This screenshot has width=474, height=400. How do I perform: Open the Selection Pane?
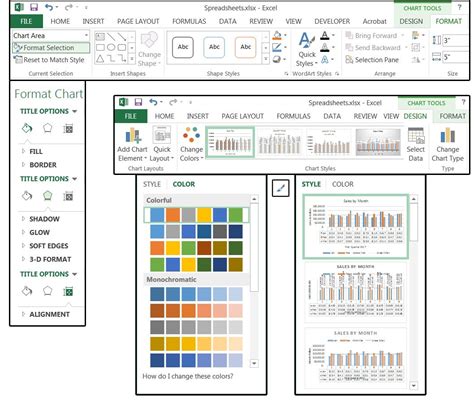(x=372, y=60)
